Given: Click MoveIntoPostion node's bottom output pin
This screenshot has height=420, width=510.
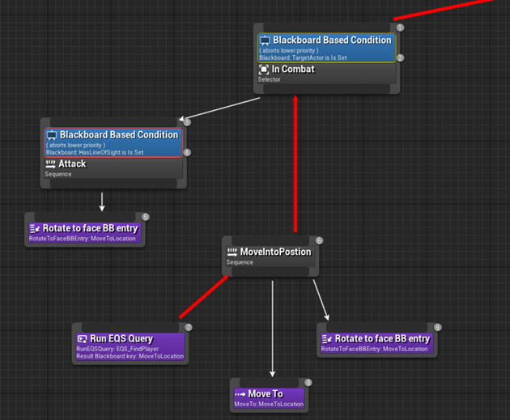Looking at the screenshot, I should [270, 272].
